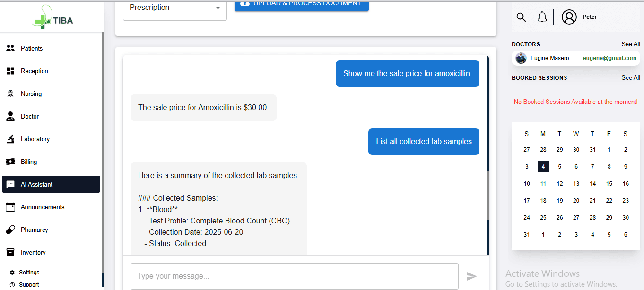
Task: Click the Billing money icon
Action: point(10,162)
